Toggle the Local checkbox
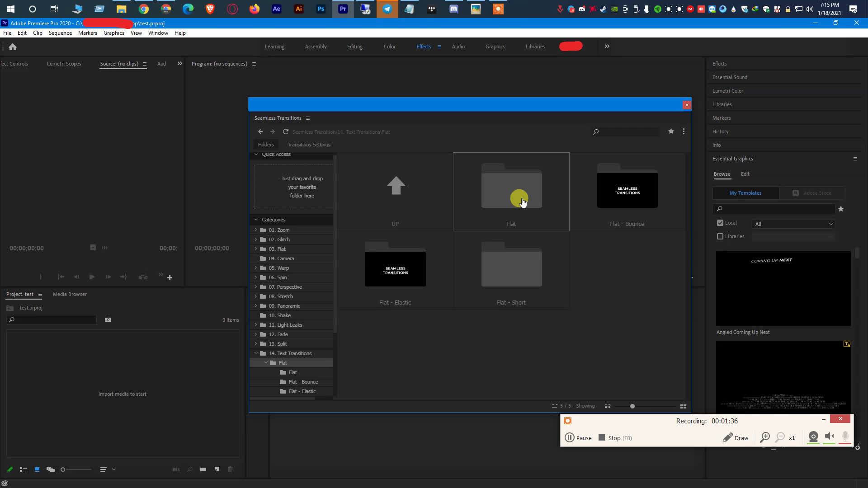Screen dimensions: 868x488 click(720, 223)
